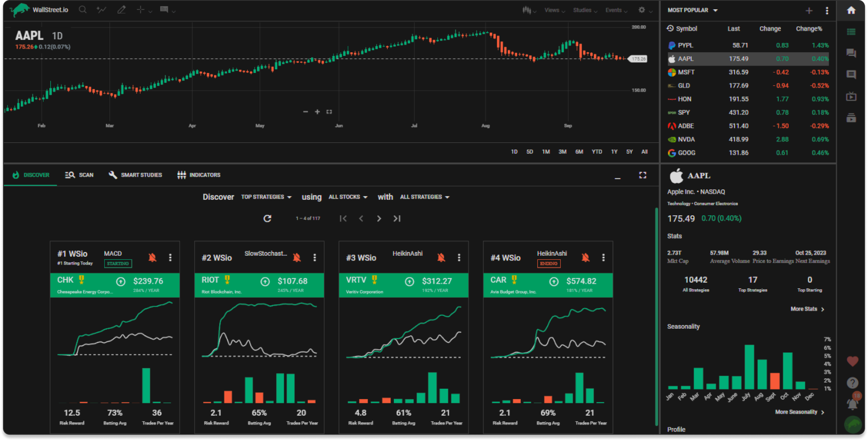Screen dimensions: 868x441
Task: Open the candlestick chart type dropdown
Action: click(529, 10)
